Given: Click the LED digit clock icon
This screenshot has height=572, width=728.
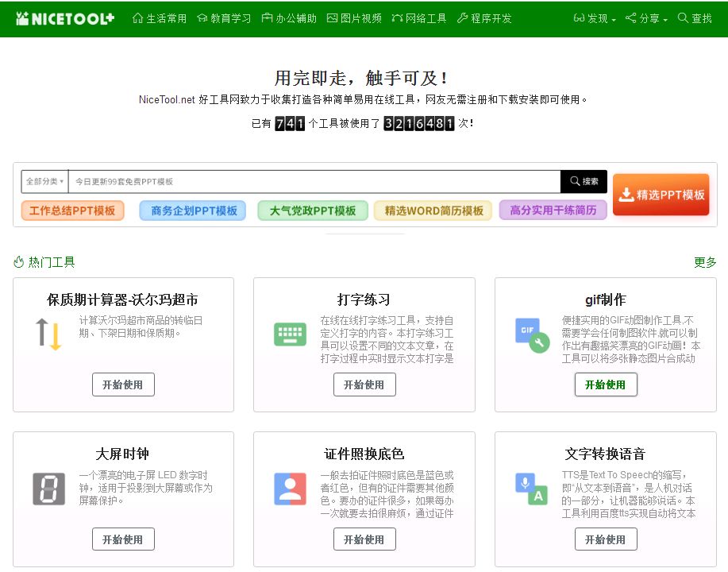Looking at the screenshot, I should (x=48, y=489).
